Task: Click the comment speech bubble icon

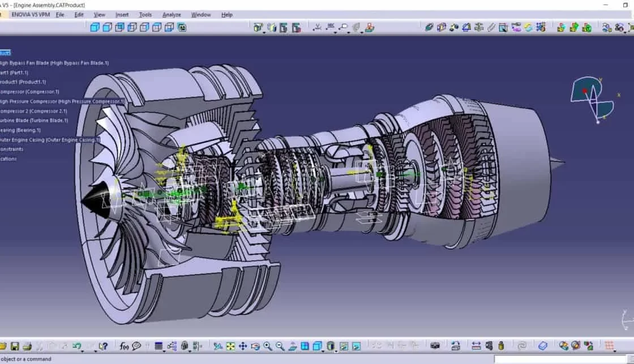Action: coord(136,346)
